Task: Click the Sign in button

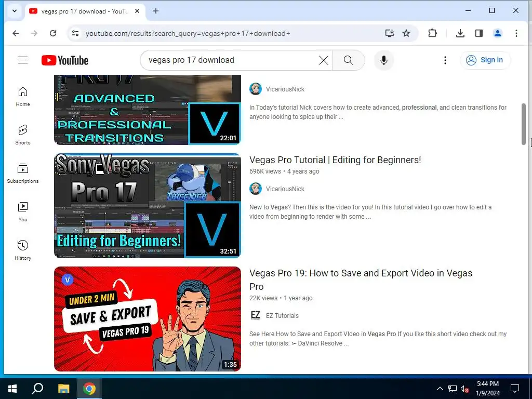Action: (485, 60)
